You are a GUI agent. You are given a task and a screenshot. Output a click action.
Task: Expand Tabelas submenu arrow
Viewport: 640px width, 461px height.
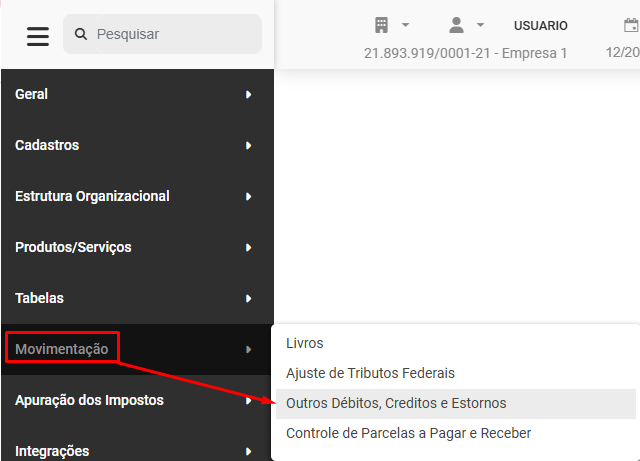249,299
